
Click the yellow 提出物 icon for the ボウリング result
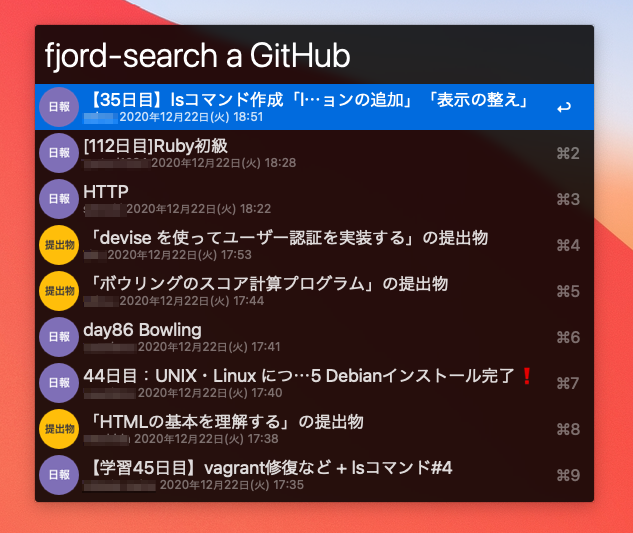coord(59,291)
